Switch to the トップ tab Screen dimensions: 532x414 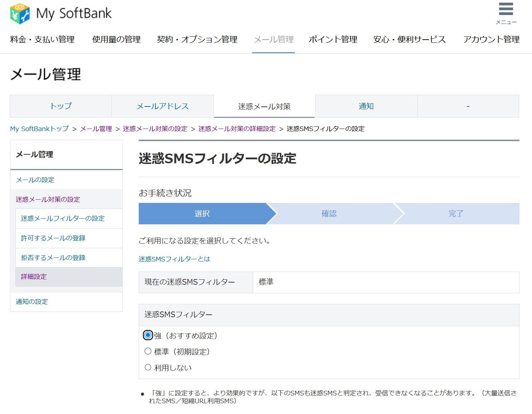coord(61,106)
